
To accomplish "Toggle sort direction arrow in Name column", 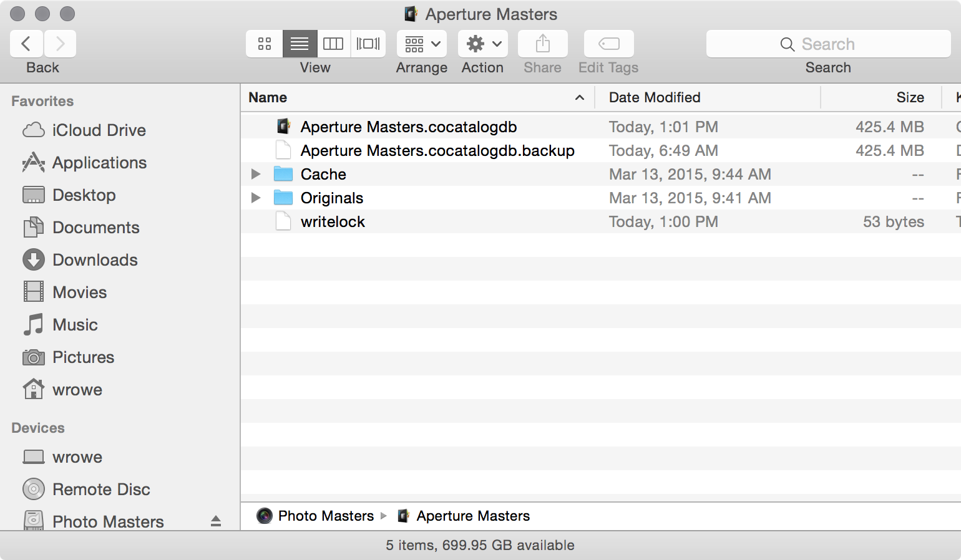I will (x=580, y=97).
